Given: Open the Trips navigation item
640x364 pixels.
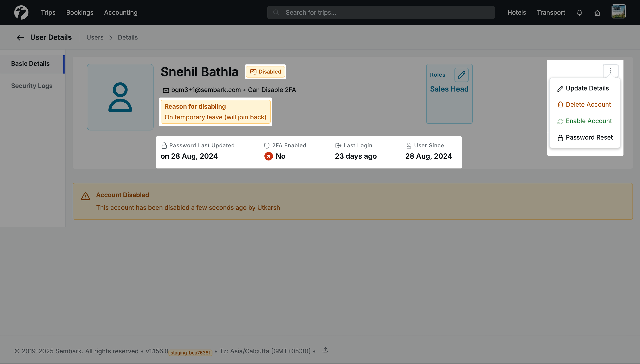Looking at the screenshot, I should (x=48, y=12).
